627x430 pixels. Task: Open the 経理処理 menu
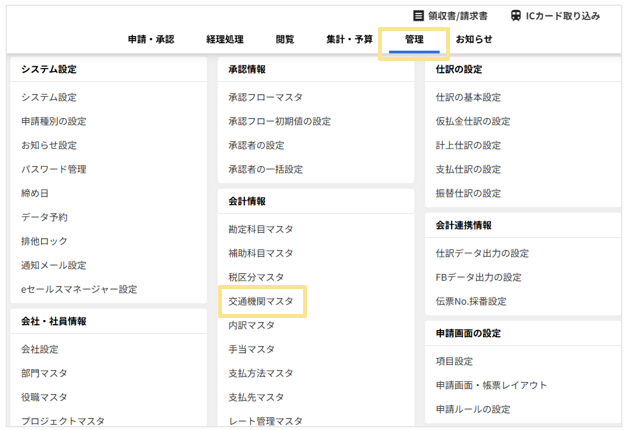(225, 39)
